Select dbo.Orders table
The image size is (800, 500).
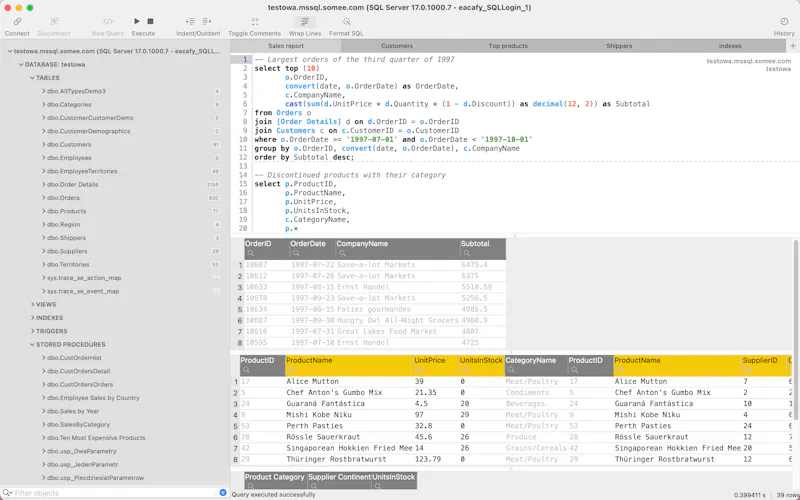click(x=63, y=198)
